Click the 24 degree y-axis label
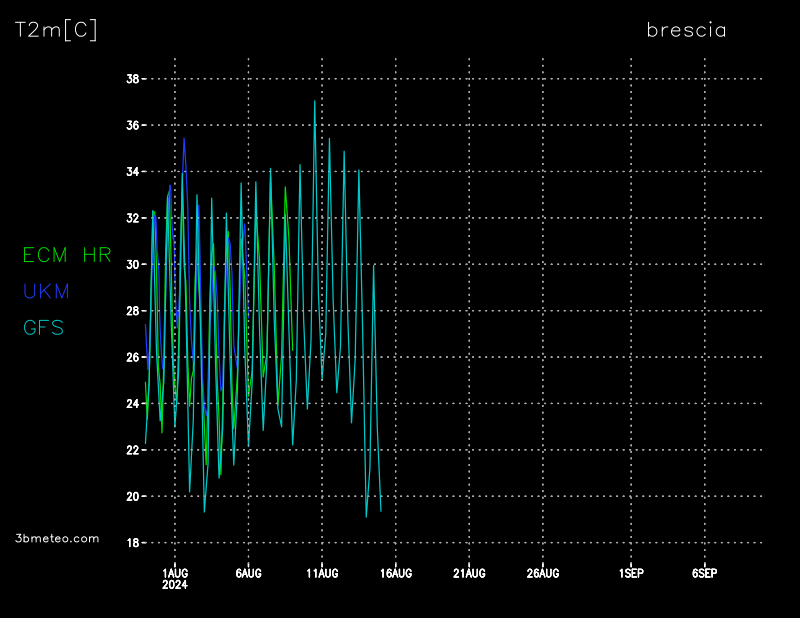The image size is (800, 618). click(130, 404)
